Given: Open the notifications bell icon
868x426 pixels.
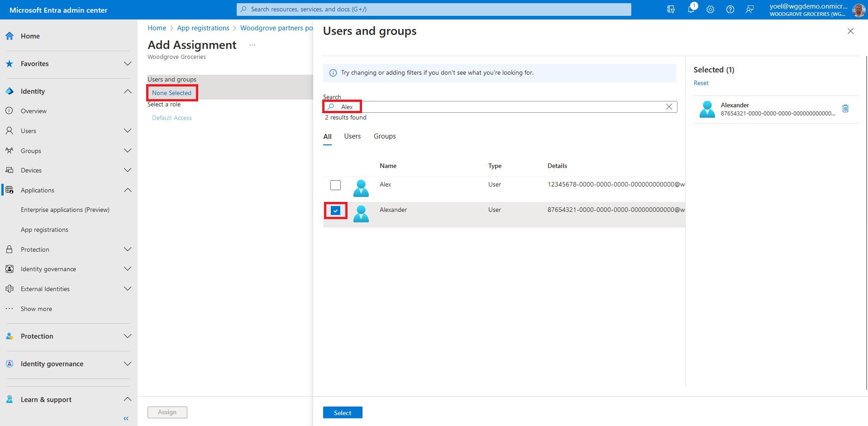Looking at the screenshot, I should (691, 10).
